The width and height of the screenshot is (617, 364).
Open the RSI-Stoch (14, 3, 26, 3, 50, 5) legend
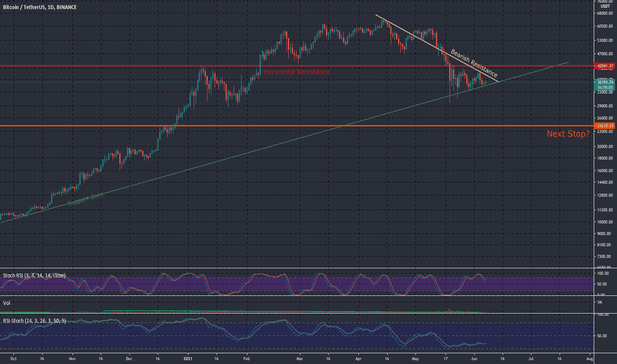click(x=34, y=321)
